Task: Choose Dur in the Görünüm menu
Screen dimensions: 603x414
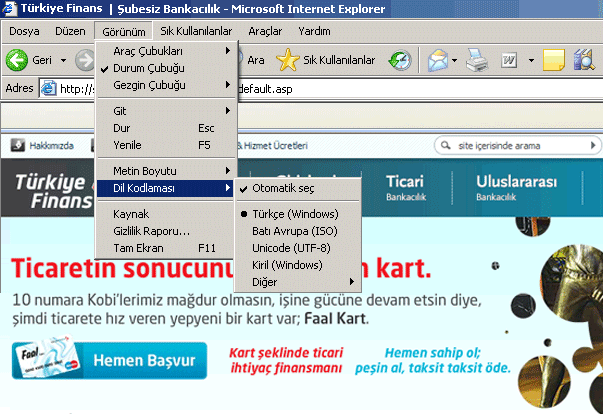Action: point(165,128)
